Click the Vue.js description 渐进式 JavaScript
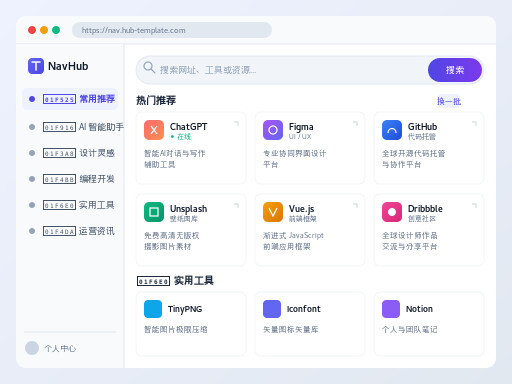The image size is (512, 384). 293,235
